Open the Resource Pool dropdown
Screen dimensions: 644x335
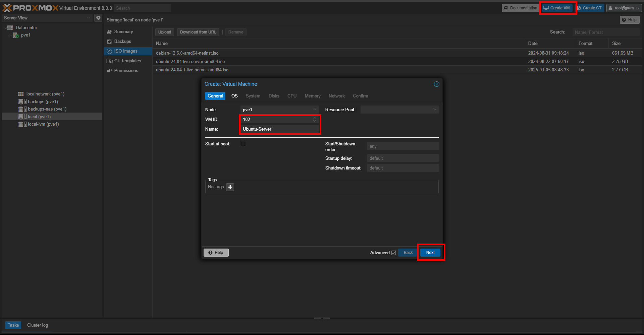[x=399, y=110]
